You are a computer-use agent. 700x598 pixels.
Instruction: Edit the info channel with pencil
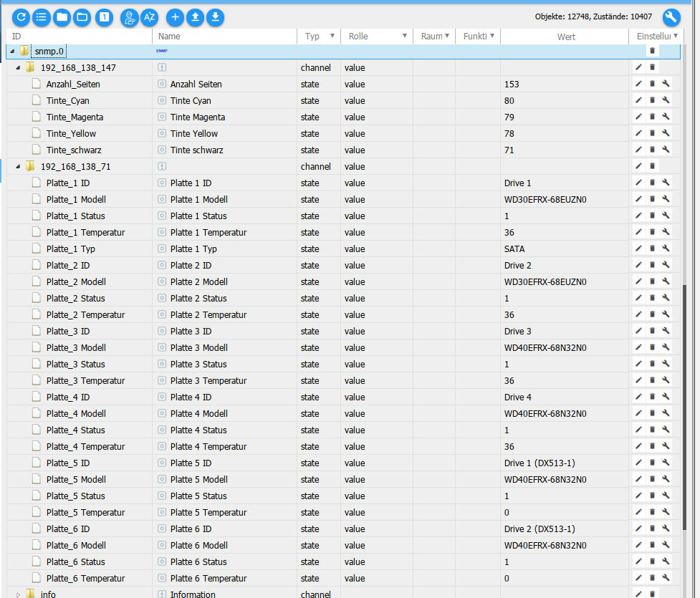click(x=639, y=594)
